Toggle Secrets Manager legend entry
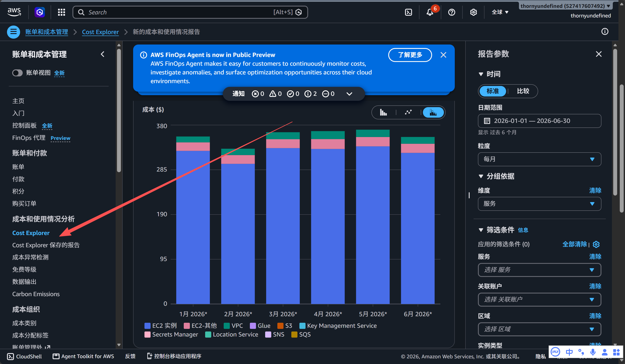This screenshot has width=625, height=364. pos(171,335)
